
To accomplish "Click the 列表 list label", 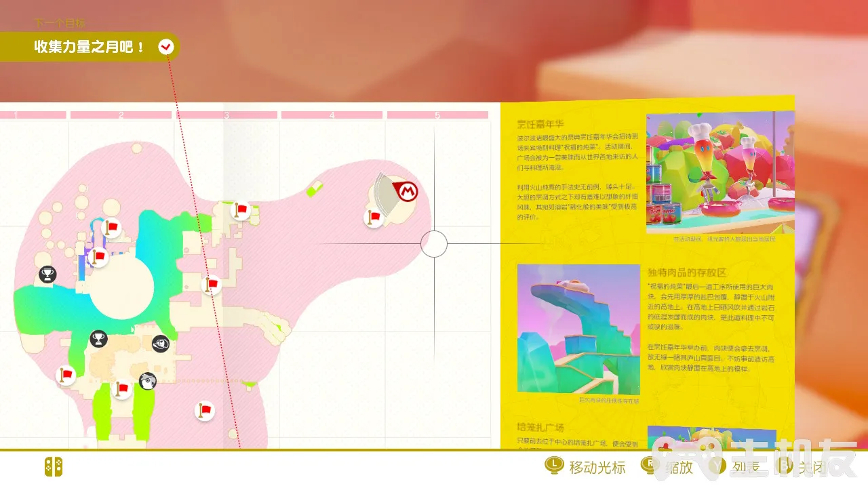I will (x=746, y=467).
